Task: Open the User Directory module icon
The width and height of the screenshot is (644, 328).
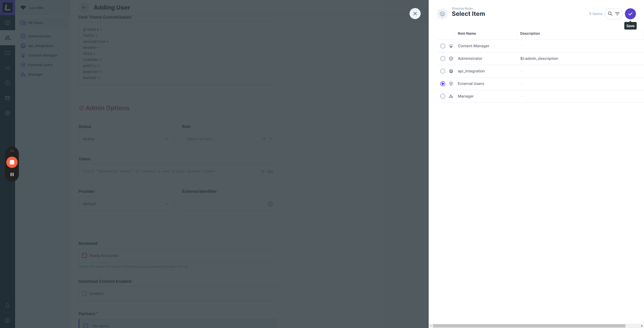Action: click(8, 38)
